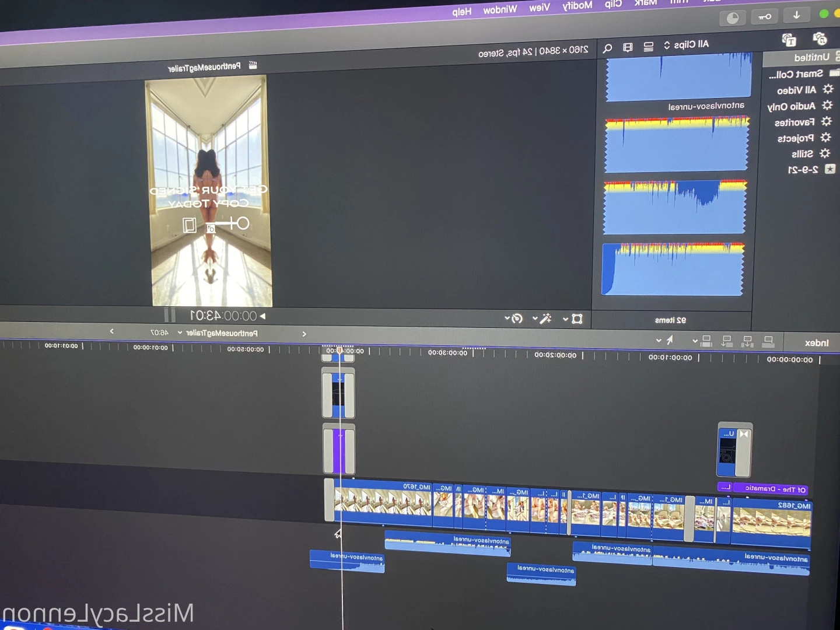Select the Untitled library in sidebar

pos(811,57)
